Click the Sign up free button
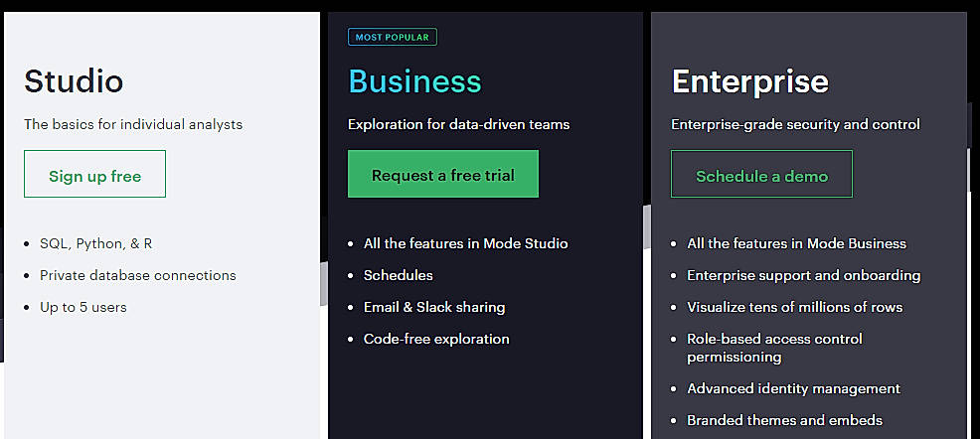This screenshot has width=980, height=439. pos(95,174)
